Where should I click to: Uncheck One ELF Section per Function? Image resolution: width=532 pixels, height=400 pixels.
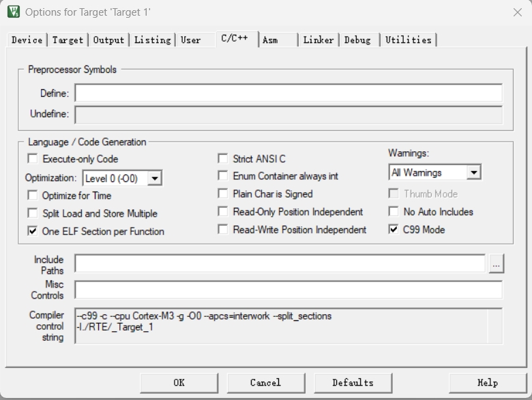[33, 231]
